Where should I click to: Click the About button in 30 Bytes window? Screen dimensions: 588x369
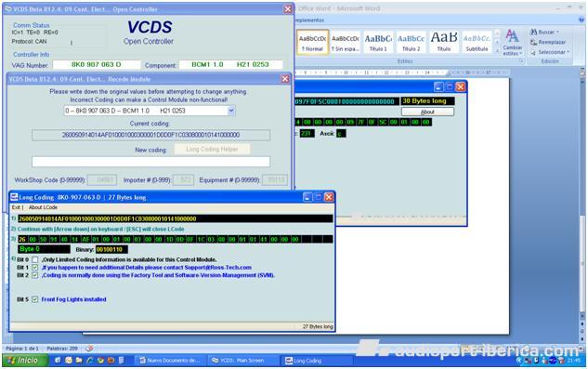tap(427, 112)
